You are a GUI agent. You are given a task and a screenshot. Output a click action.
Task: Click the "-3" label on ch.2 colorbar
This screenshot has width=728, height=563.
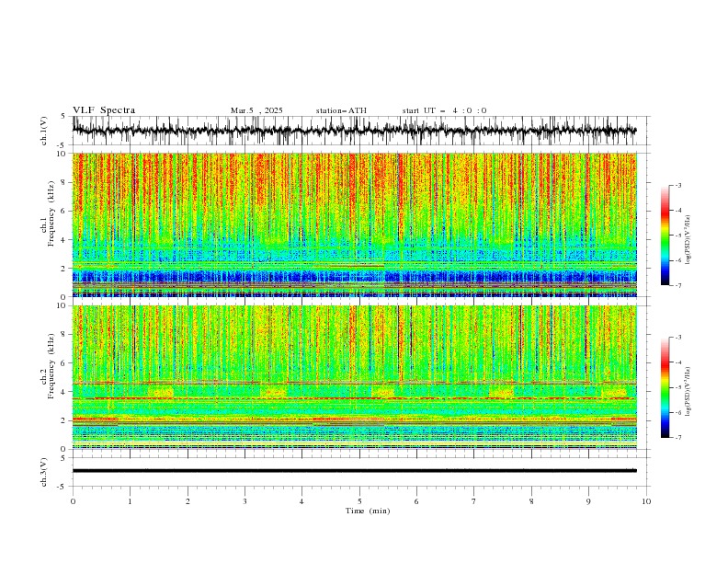678,338
